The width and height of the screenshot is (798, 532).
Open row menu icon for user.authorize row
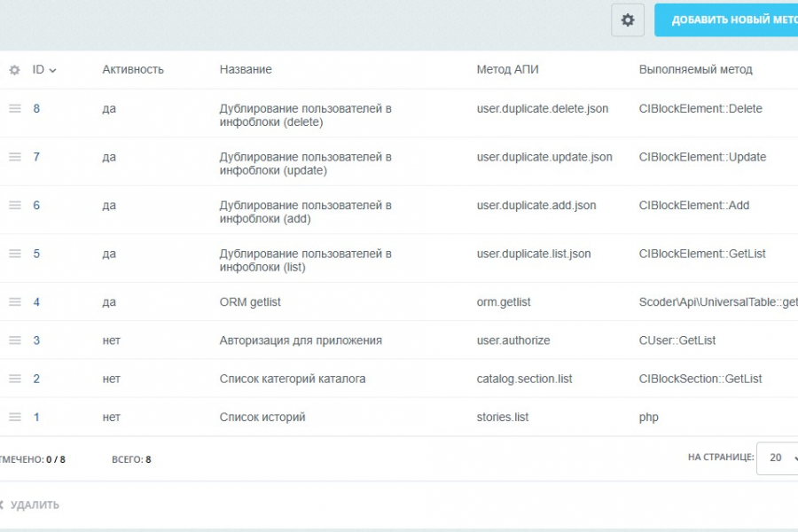point(15,340)
